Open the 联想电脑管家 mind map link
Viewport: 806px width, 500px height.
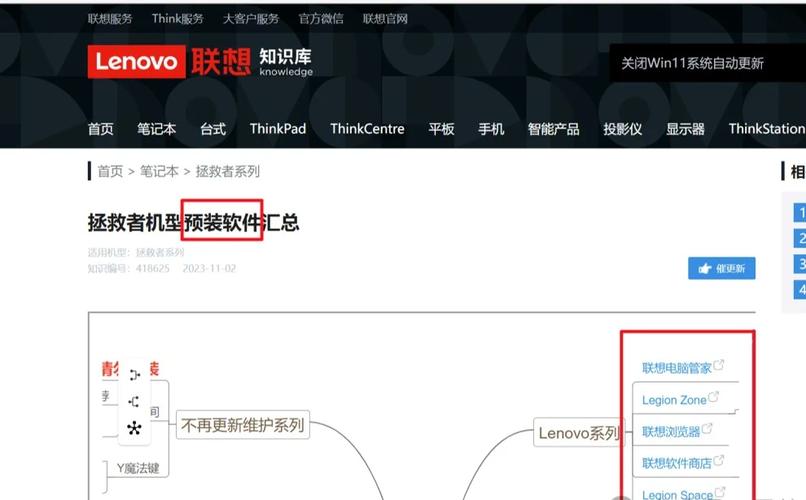[x=676, y=368]
